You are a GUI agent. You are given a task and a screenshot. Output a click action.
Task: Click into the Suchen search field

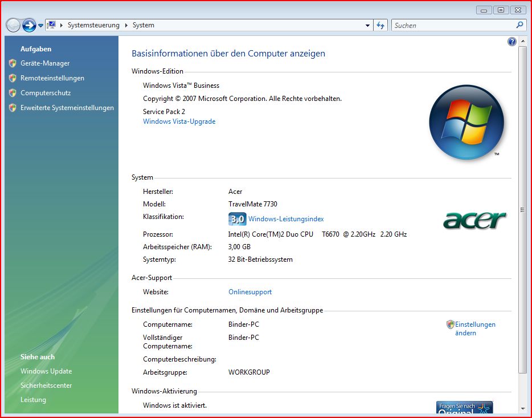[453, 26]
